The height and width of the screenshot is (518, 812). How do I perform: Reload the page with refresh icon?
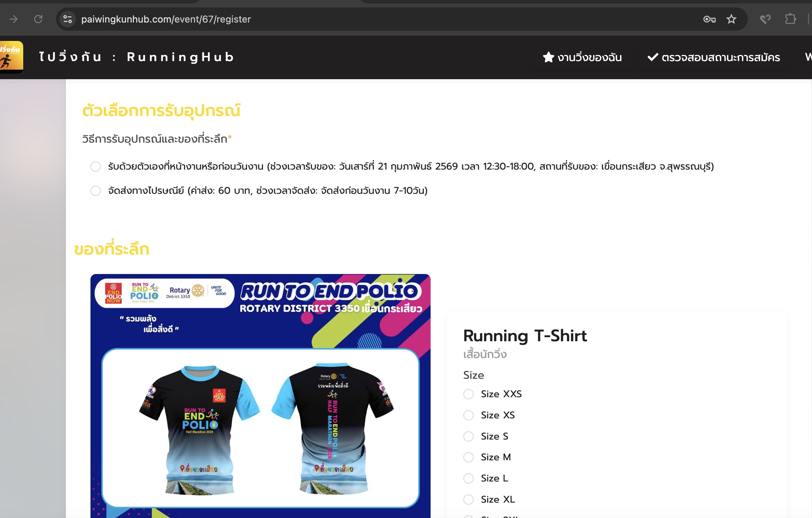(x=38, y=19)
